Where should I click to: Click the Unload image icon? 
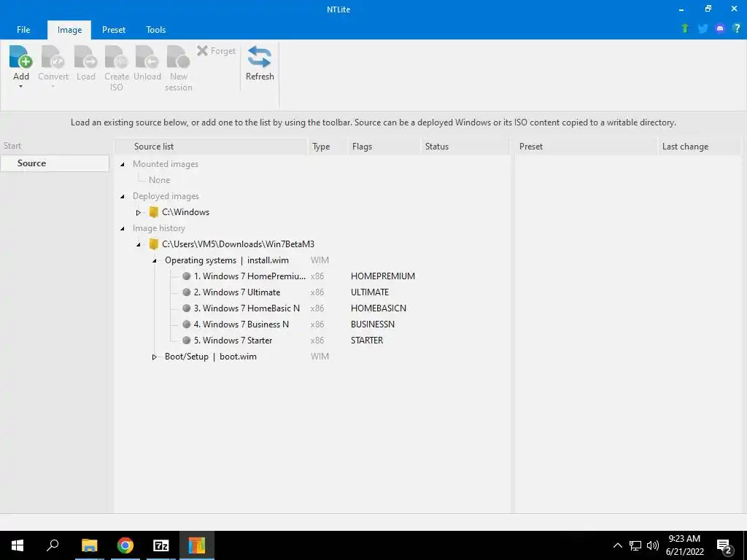click(147, 57)
